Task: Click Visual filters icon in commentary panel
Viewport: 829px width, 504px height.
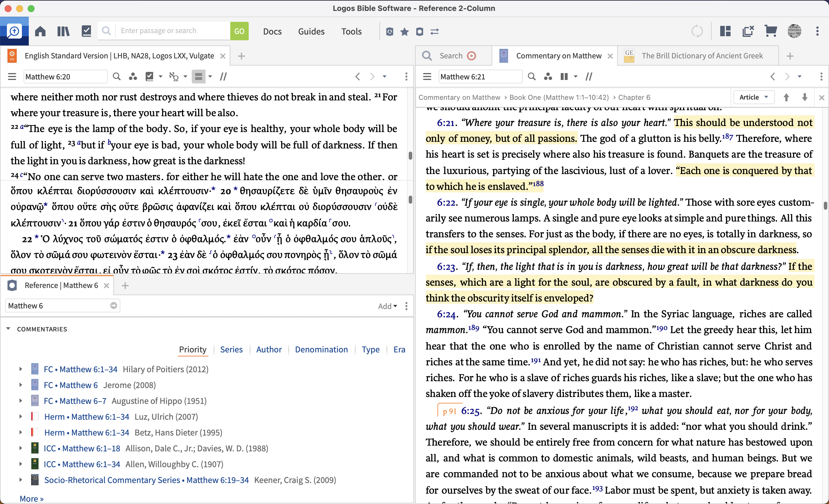Action: pos(548,77)
